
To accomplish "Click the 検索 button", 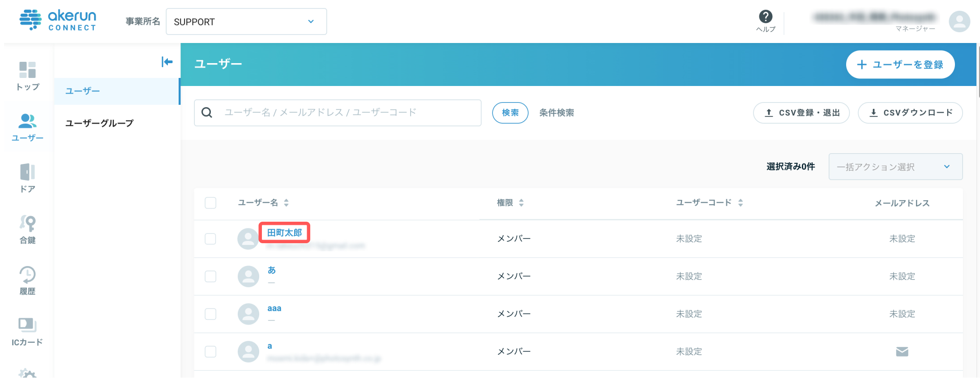I will pyautogui.click(x=510, y=113).
